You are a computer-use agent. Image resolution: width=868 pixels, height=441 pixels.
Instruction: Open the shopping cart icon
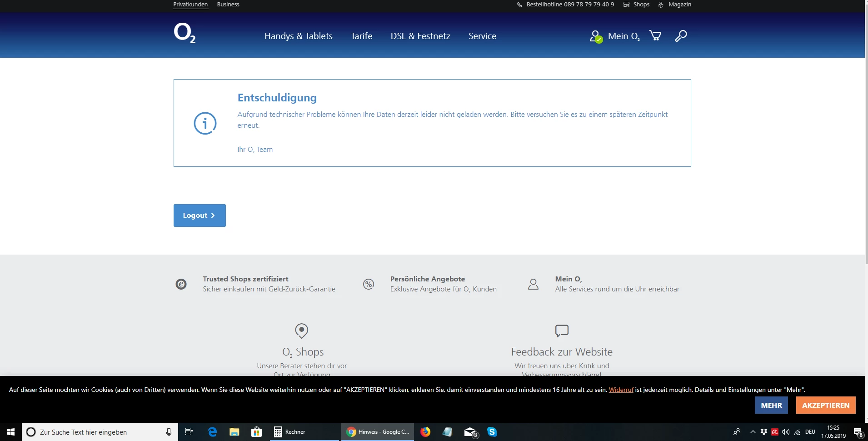(x=655, y=35)
